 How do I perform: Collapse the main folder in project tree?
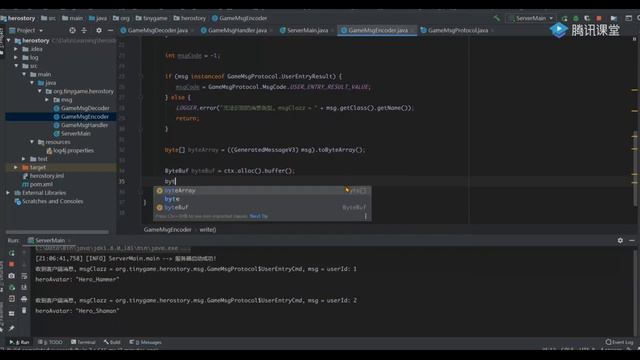pos(24,74)
